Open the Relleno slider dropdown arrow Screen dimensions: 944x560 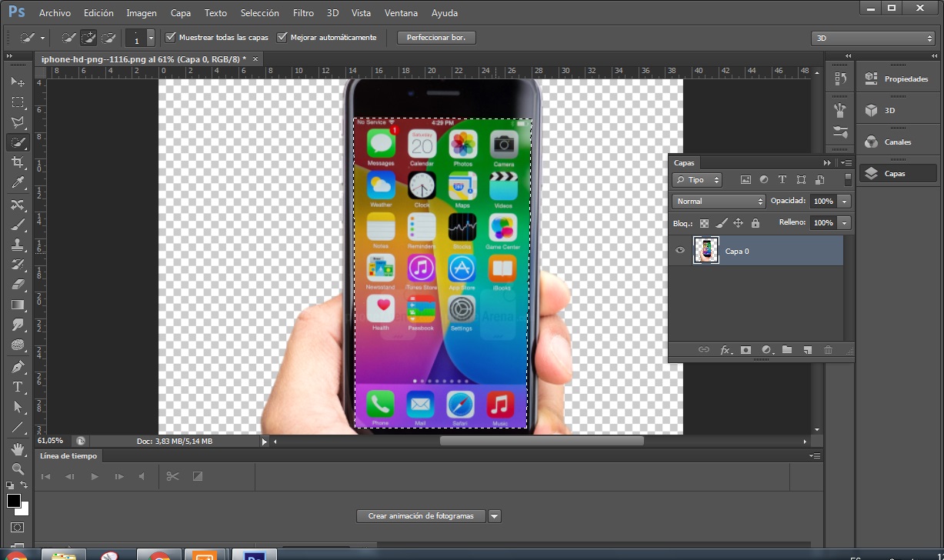coord(845,222)
